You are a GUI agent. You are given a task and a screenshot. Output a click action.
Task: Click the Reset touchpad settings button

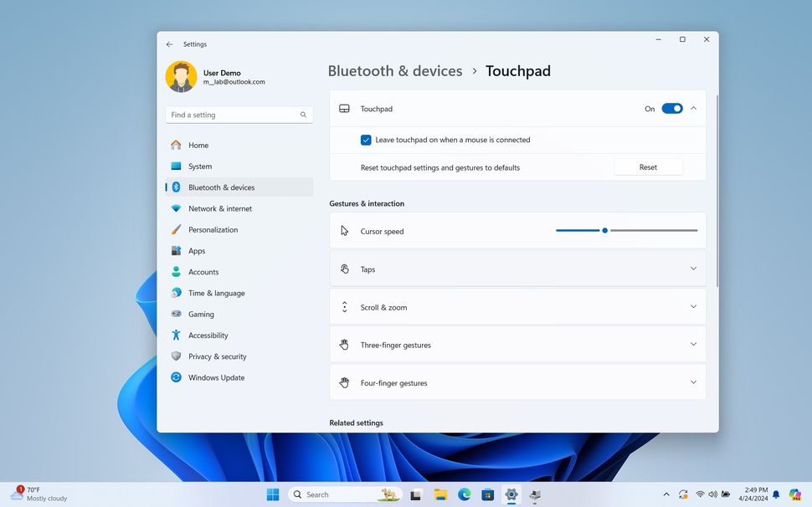click(x=647, y=166)
